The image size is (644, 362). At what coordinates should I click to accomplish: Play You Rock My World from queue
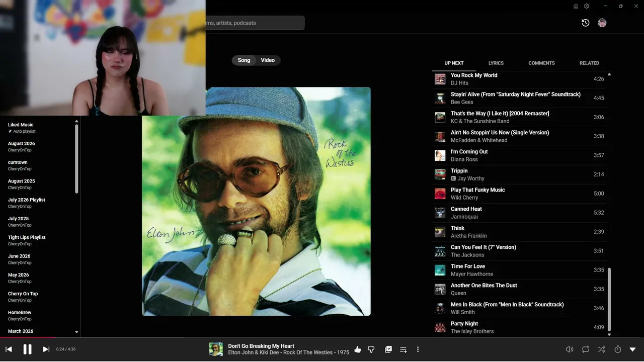coord(520,79)
